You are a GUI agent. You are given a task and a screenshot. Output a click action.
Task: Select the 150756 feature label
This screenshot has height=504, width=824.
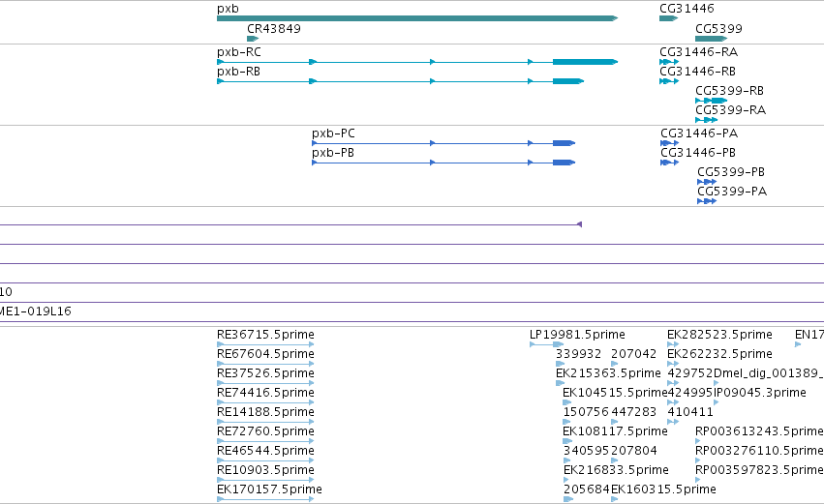[586, 413]
